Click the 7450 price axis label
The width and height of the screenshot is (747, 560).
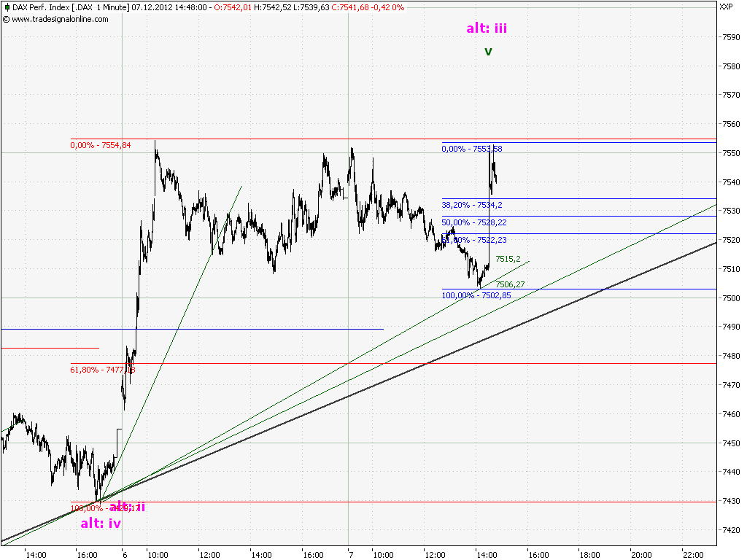731,443
